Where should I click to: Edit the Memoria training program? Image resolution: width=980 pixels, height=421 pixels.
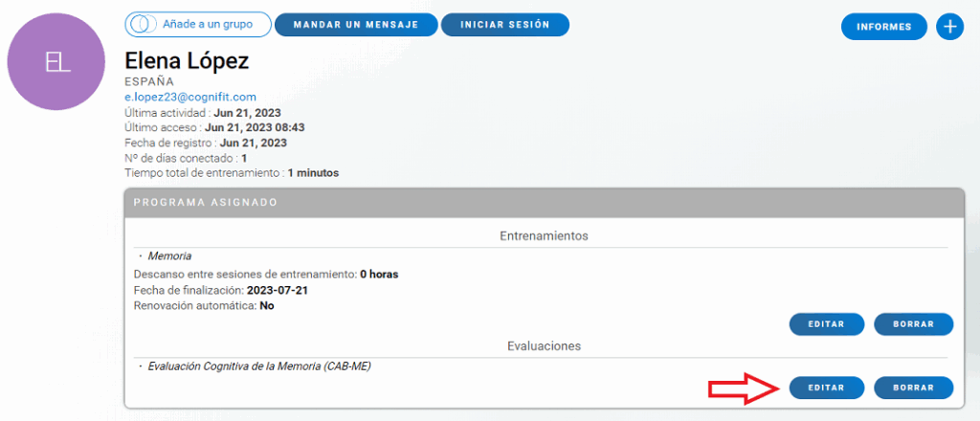pos(827,324)
